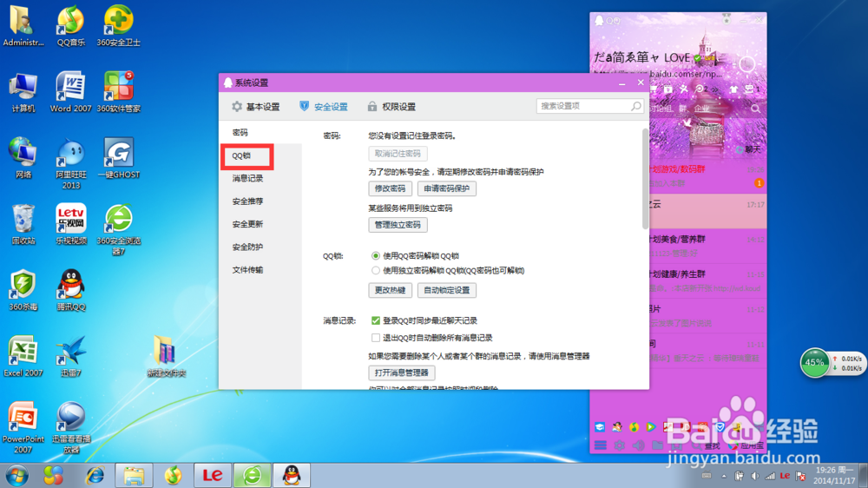The width and height of the screenshot is (868, 488).
Task: Click the volume icon in system tray
Action: coord(754,476)
